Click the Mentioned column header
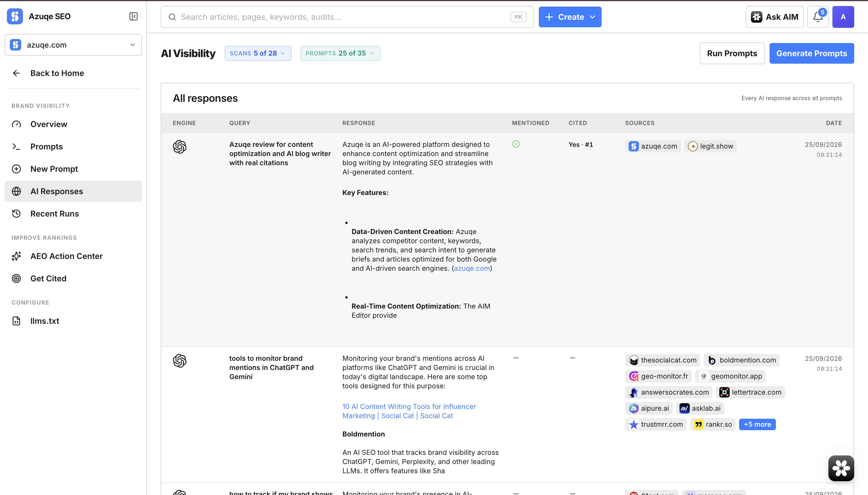 coord(530,123)
